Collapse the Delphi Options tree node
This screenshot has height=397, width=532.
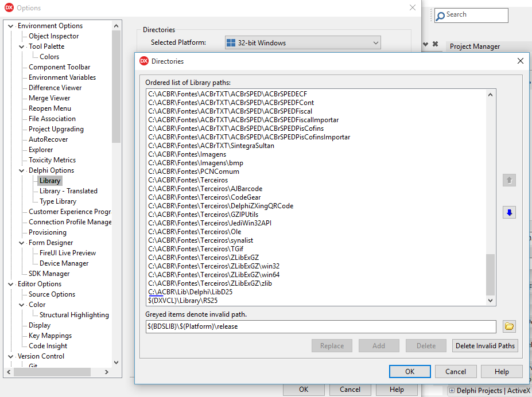point(21,170)
